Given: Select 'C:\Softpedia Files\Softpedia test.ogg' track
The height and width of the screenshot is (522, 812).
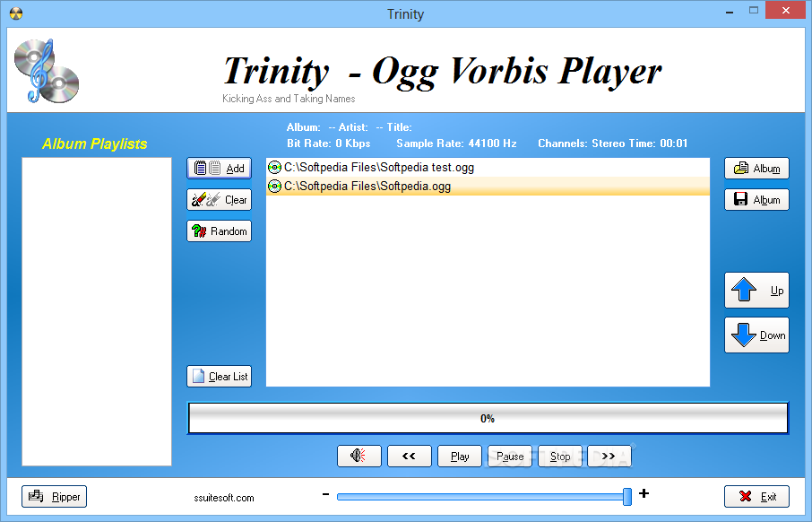Looking at the screenshot, I should point(488,168).
